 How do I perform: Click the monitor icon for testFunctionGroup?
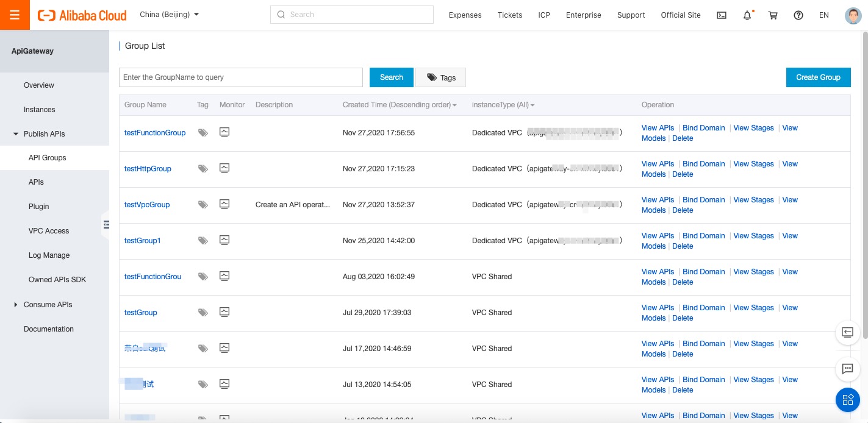[224, 132]
